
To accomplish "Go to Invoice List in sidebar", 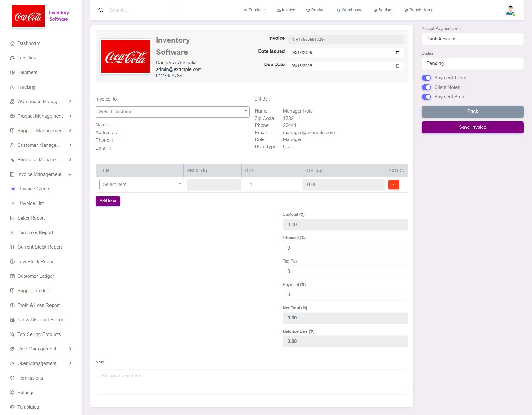I will [x=32, y=203].
